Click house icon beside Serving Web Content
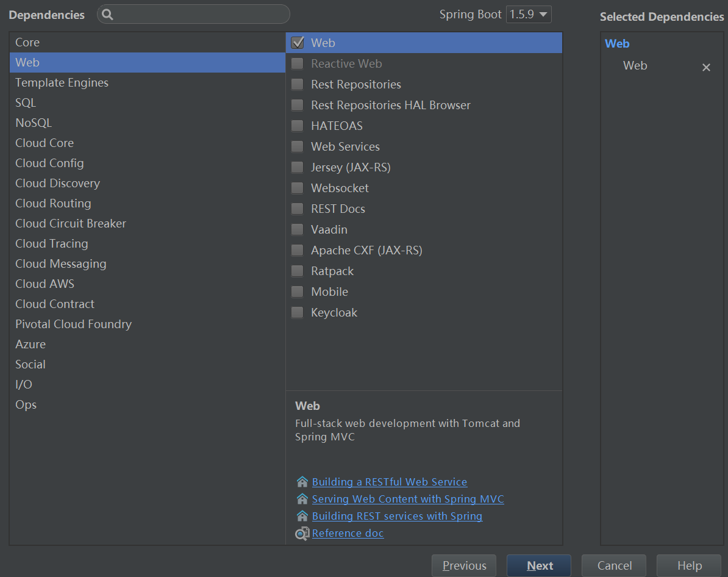 point(302,499)
